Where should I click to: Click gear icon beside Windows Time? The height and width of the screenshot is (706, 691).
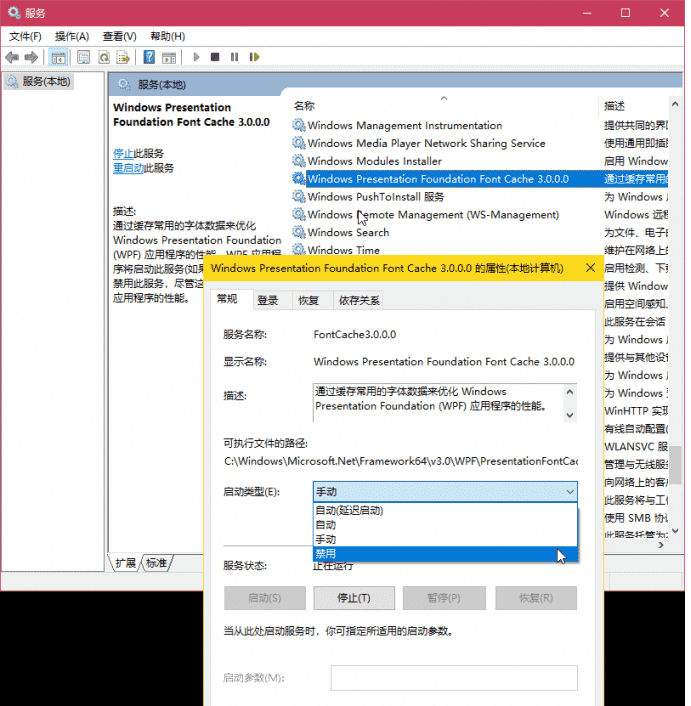(299, 249)
